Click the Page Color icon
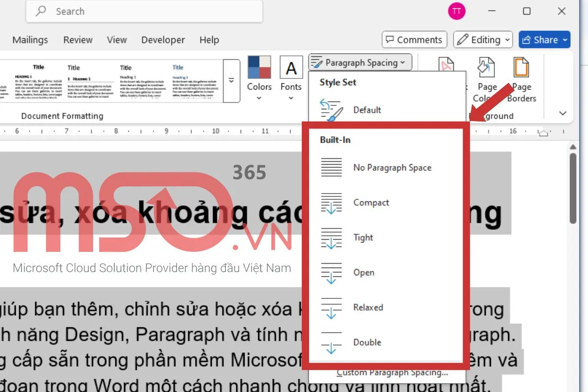 [x=487, y=69]
